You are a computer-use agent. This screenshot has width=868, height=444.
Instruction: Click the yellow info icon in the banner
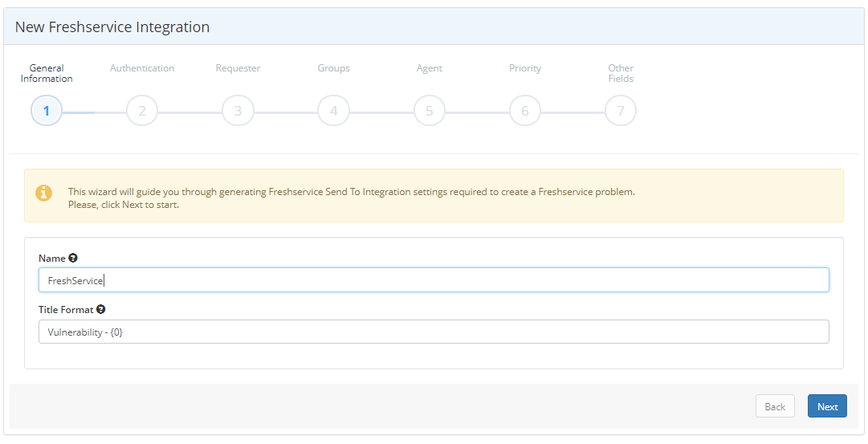[43, 193]
